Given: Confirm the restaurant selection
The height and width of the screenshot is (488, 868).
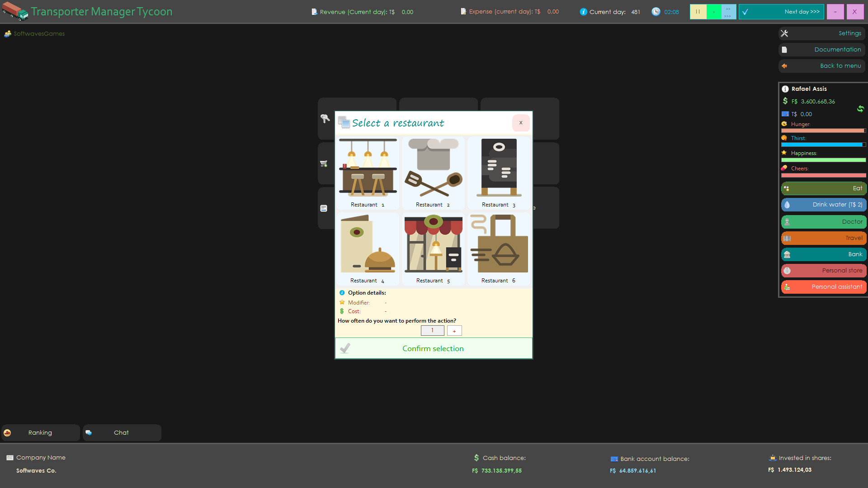Looking at the screenshot, I should [x=433, y=348].
